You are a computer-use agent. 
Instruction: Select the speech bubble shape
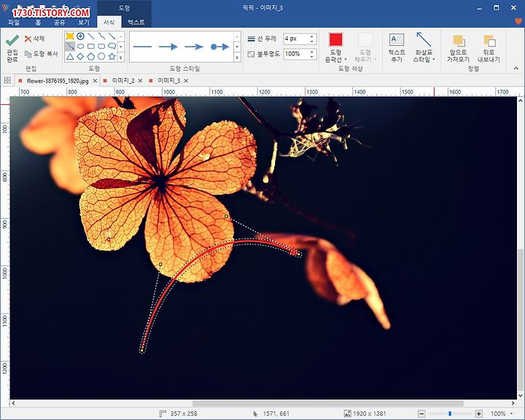pyautogui.click(x=112, y=46)
